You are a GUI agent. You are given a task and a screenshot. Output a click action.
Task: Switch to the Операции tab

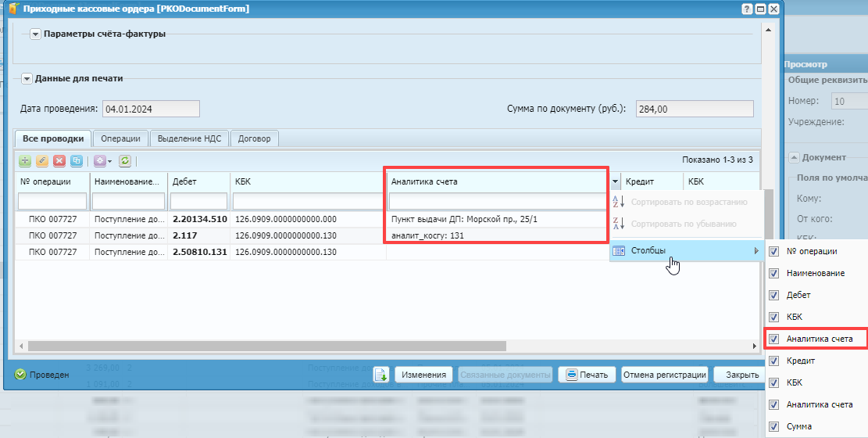[120, 138]
